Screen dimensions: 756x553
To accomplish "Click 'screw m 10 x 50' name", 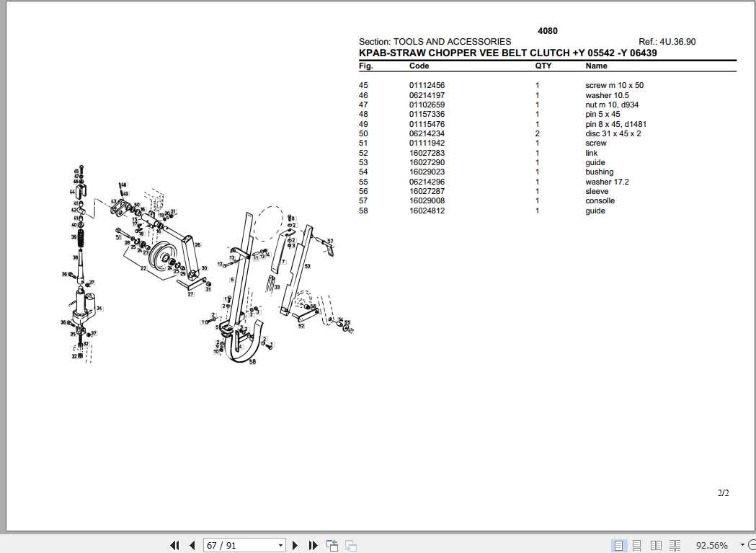I will 614,85.
